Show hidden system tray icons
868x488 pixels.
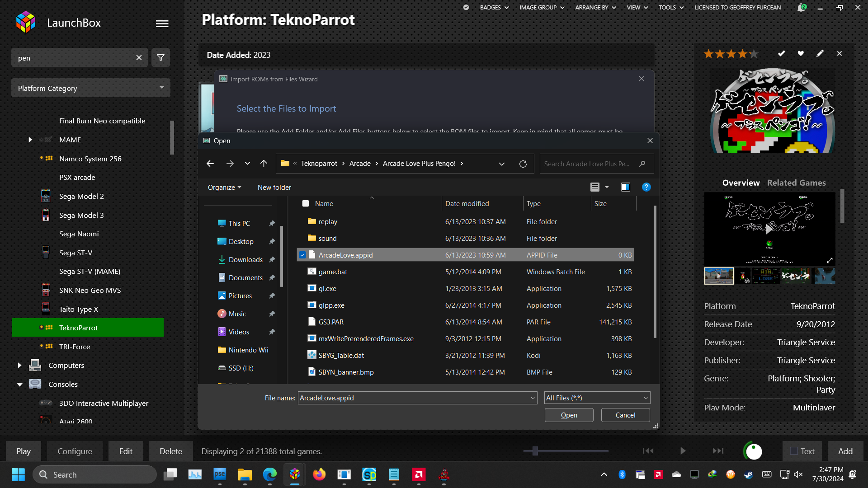point(604,474)
